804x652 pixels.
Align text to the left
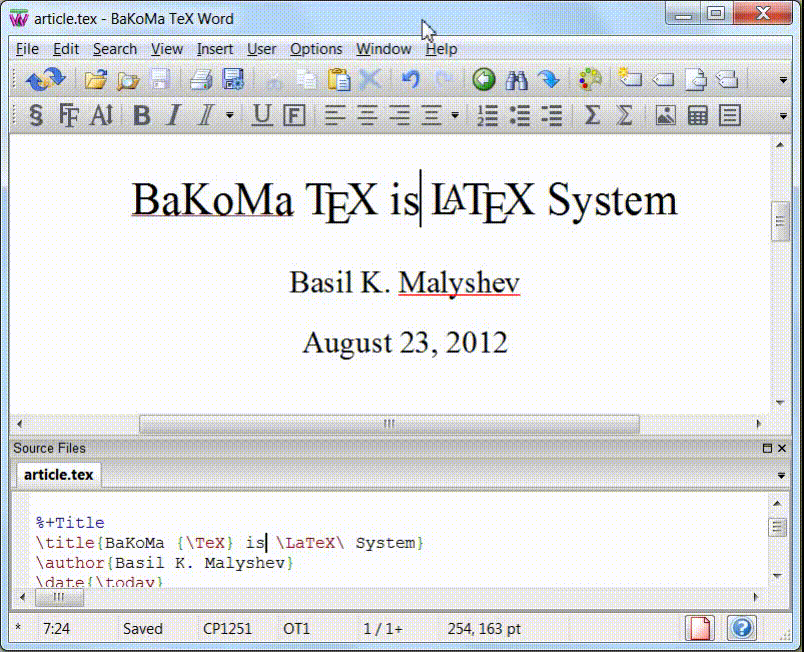[335, 115]
